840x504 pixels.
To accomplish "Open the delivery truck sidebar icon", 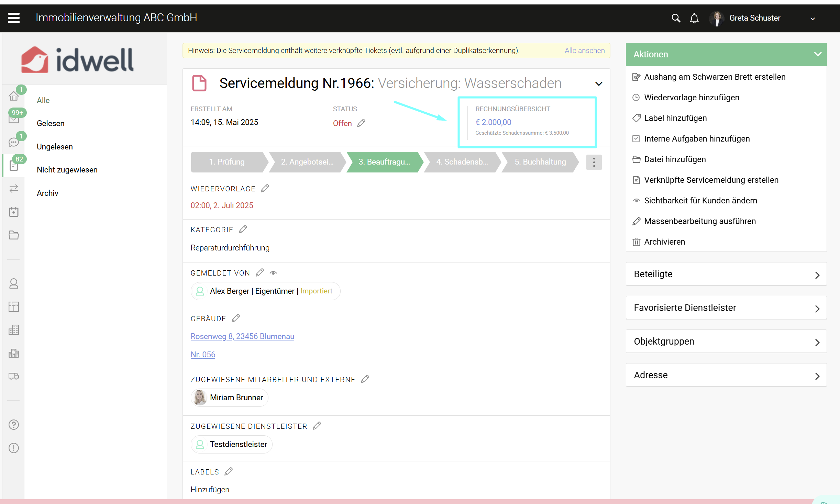I will pos(14,376).
